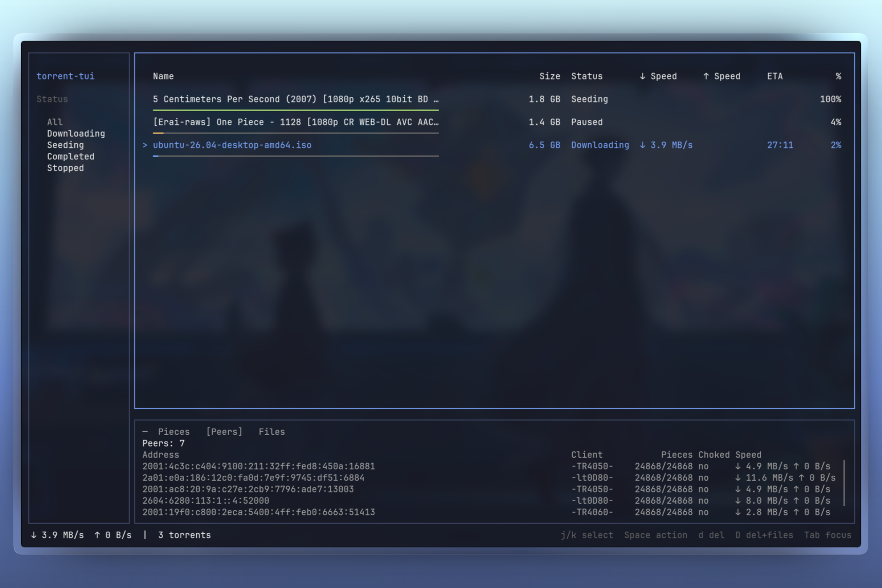Screen dimensions: 882x588
Task: Click the ubuntu row 3.9 MB/s speed
Action: click(x=666, y=145)
